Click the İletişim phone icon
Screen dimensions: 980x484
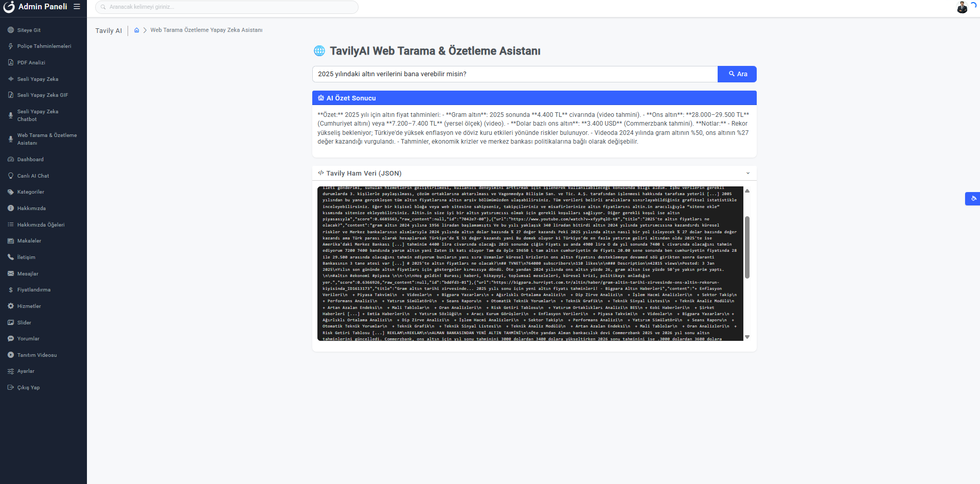pos(11,257)
